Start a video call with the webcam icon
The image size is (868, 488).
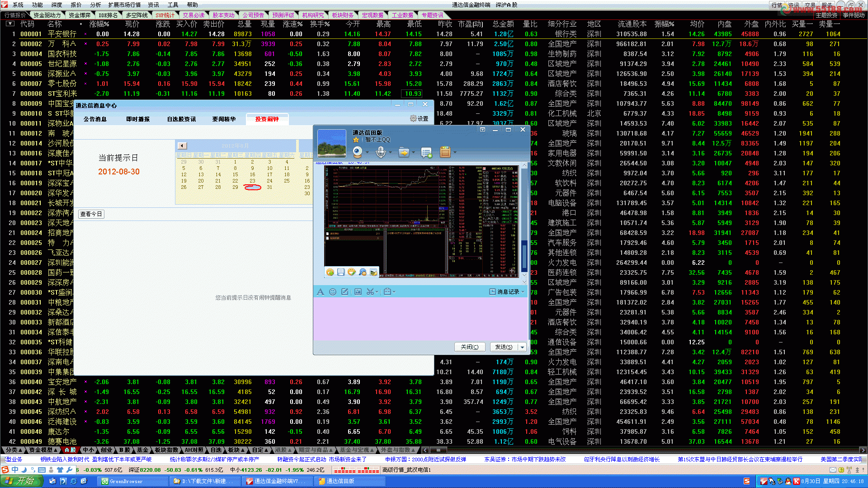click(x=358, y=152)
